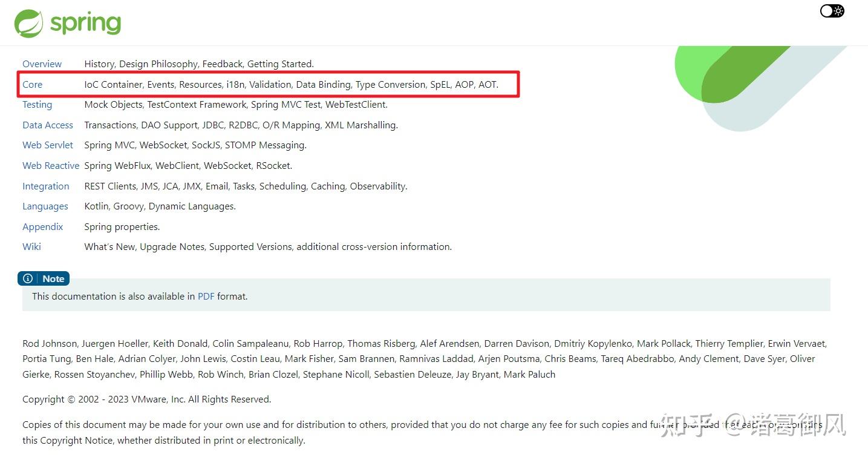Image resolution: width=868 pixels, height=460 pixels.
Task: Open the Core documentation link
Action: pyautogui.click(x=32, y=85)
